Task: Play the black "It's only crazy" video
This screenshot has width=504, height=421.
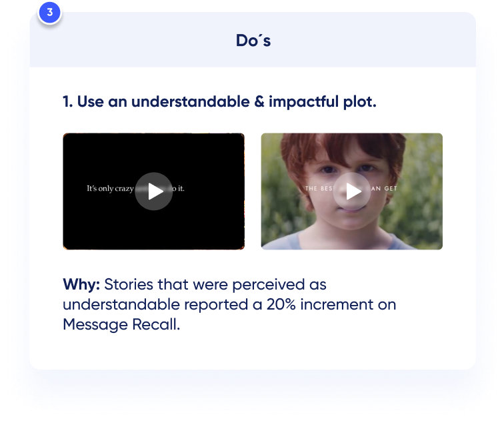Action: coord(153,191)
